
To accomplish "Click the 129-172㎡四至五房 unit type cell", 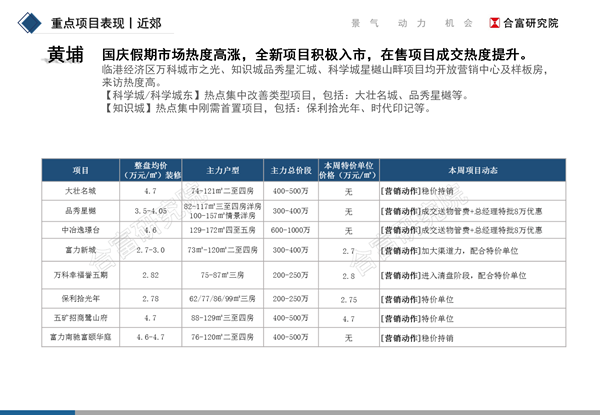I will pos(223,230).
